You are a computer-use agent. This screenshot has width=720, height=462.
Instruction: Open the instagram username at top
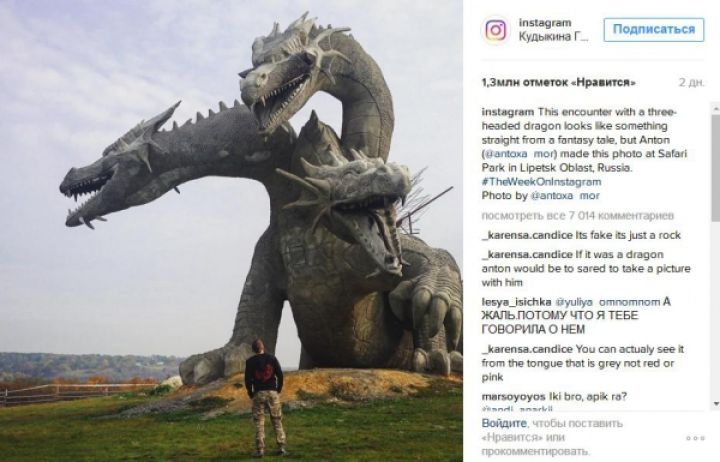pos(545,23)
